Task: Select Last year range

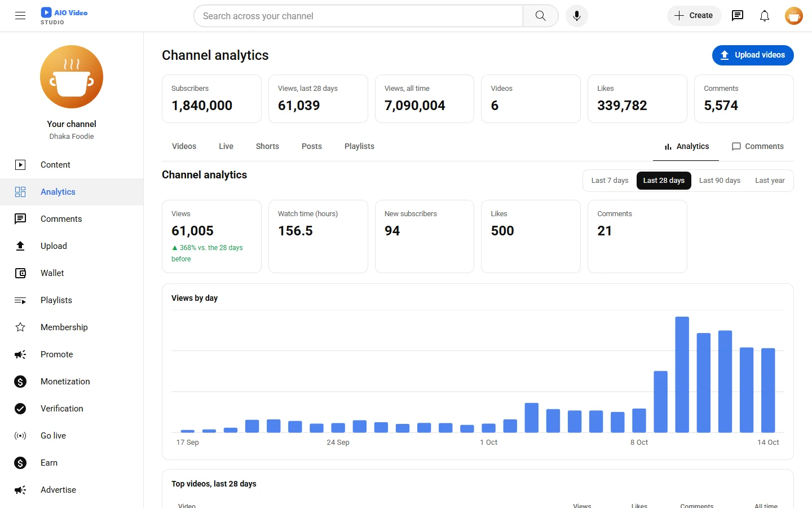Action: coord(770,181)
